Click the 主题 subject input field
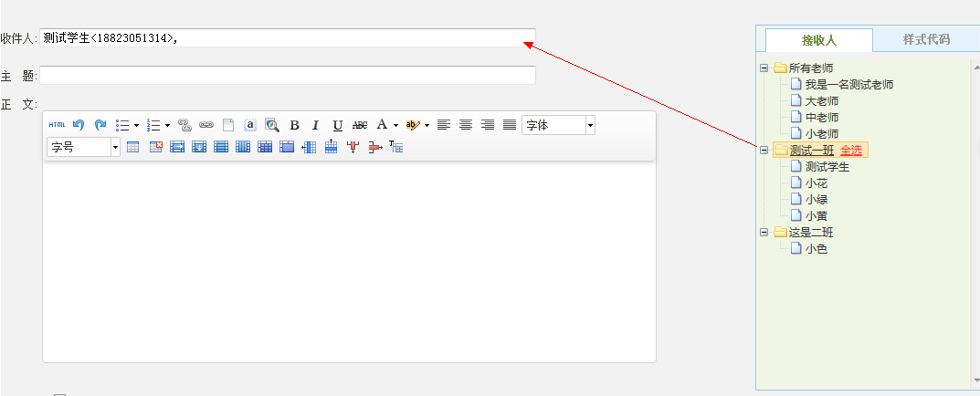980x396 pixels. [287, 75]
